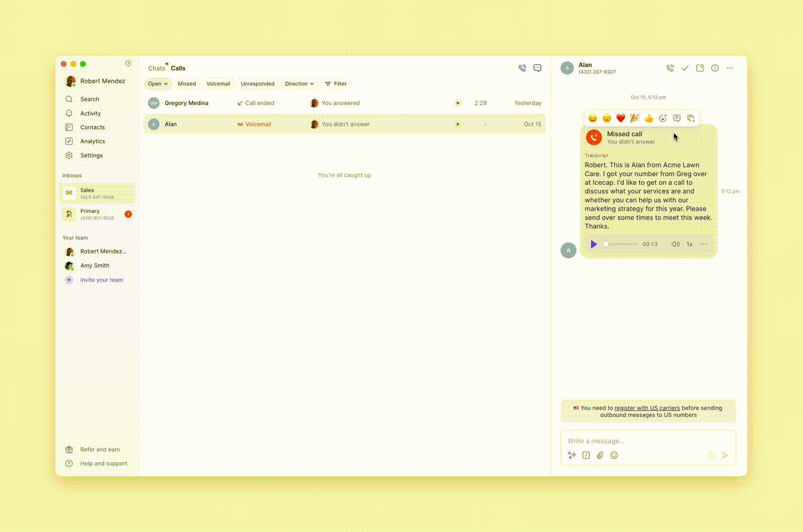Click the voicemail transcript text
The height and width of the screenshot is (532, 803).
click(x=648, y=196)
